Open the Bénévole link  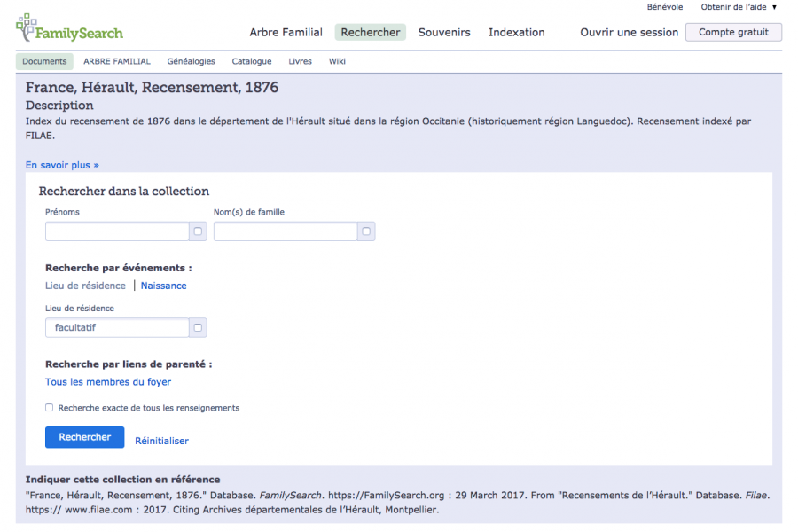(665, 7)
